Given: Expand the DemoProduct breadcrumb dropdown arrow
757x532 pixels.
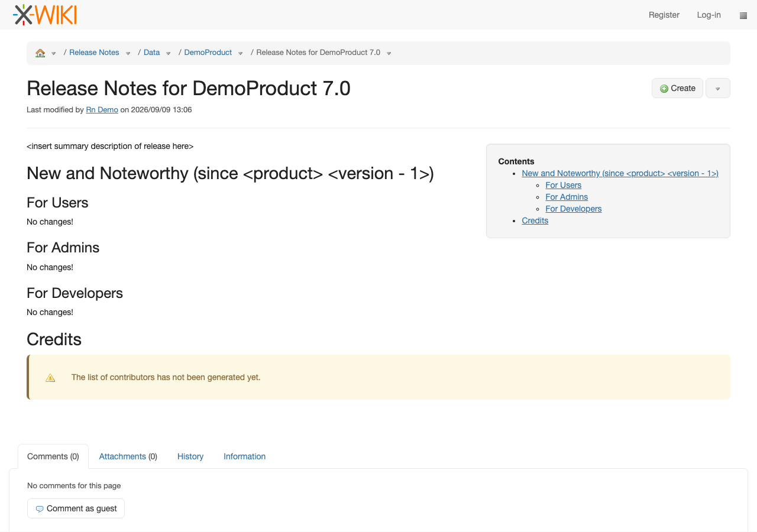Looking at the screenshot, I should pyautogui.click(x=240, y=53).
